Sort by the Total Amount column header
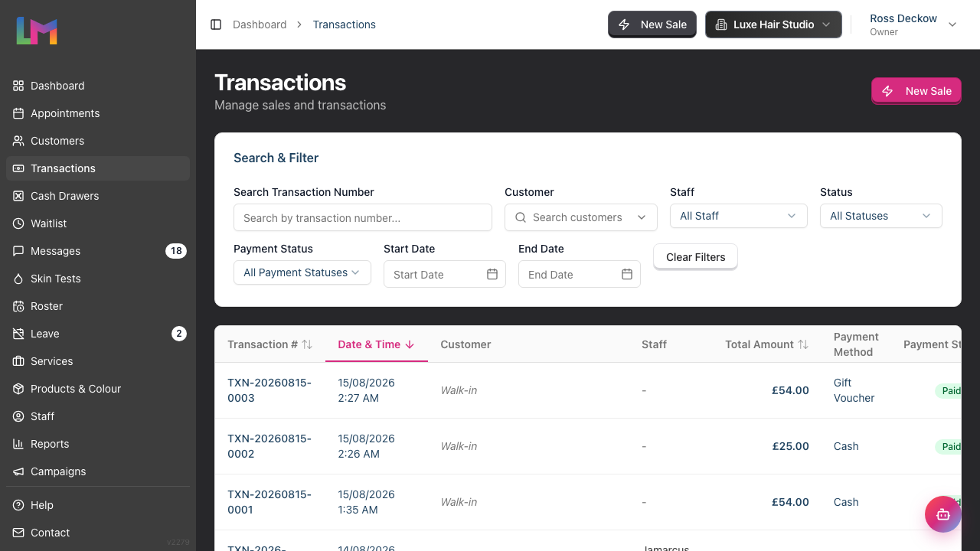Viewport: 980px width, 551px height. pyautogui.click(x=767, y=344)
